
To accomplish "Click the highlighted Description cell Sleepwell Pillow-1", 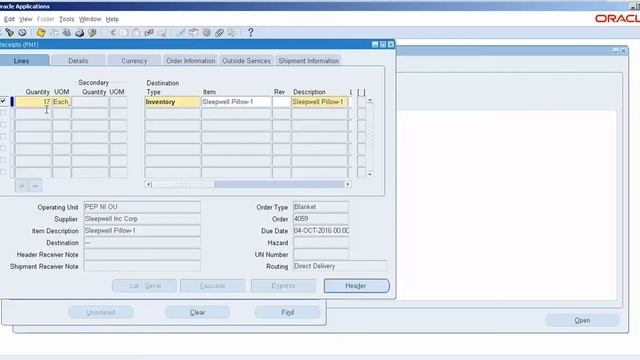I will 320,102.
